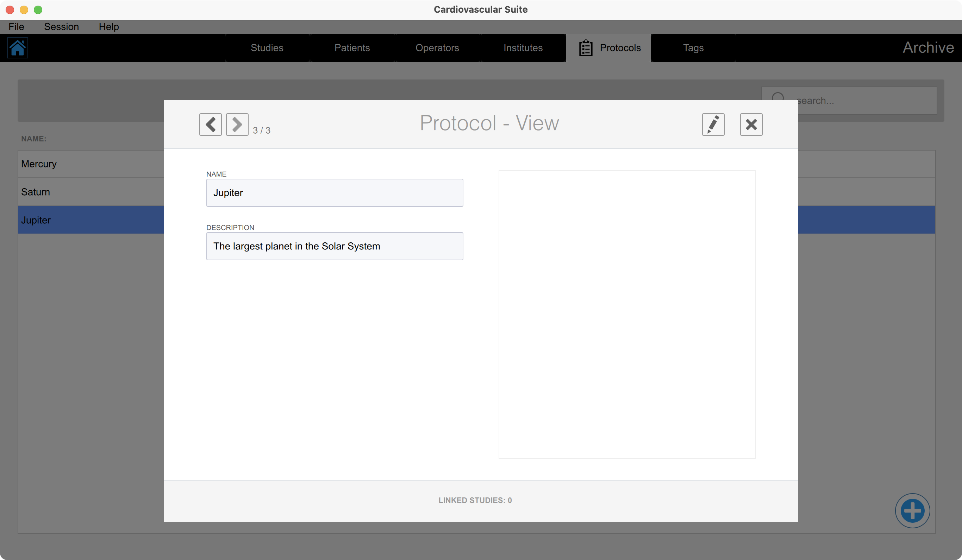Click the search magnifier icon
This screenshot has width=962, height=560.
(x=779, y=98)
